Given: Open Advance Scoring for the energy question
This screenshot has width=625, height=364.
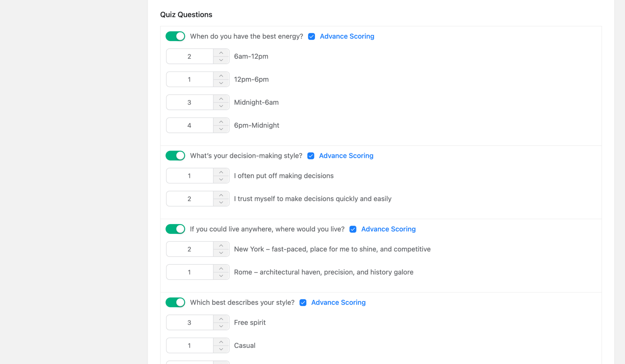Looking at the screenshot, I should click(347, 36).
